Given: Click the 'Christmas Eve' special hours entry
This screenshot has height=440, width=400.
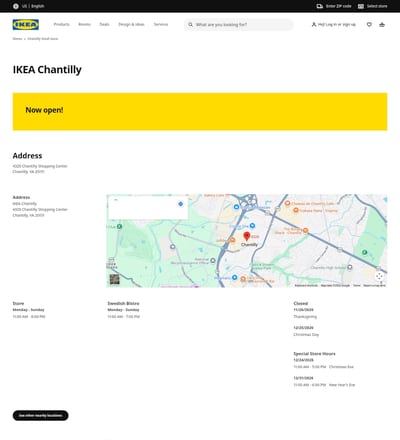Looking at the screenshot, I should tap(341, 367).
